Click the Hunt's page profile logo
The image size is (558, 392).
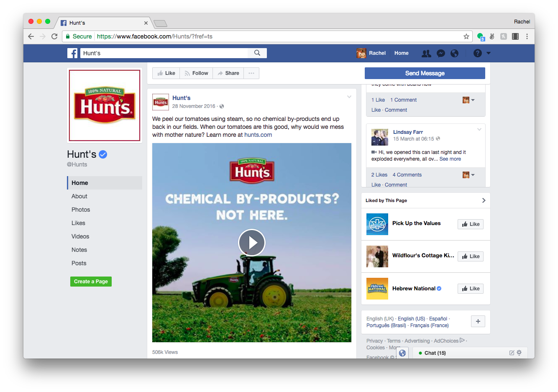pos(105,105)
